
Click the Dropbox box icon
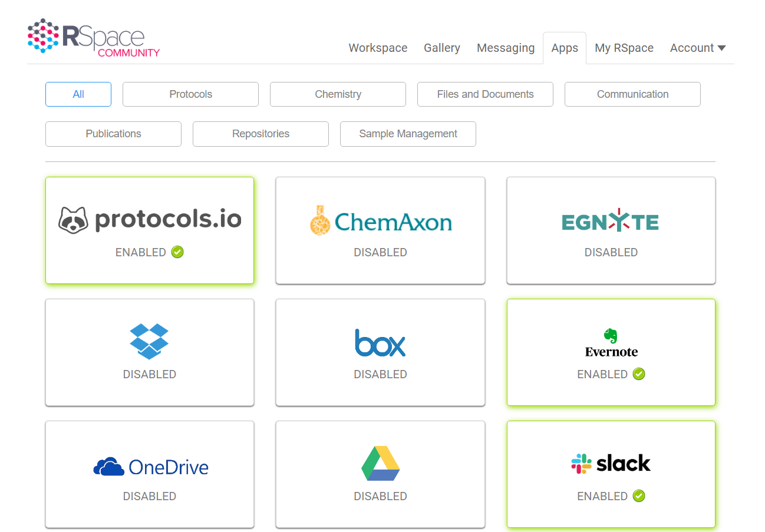pyautogui.click(x=149, y=341)
